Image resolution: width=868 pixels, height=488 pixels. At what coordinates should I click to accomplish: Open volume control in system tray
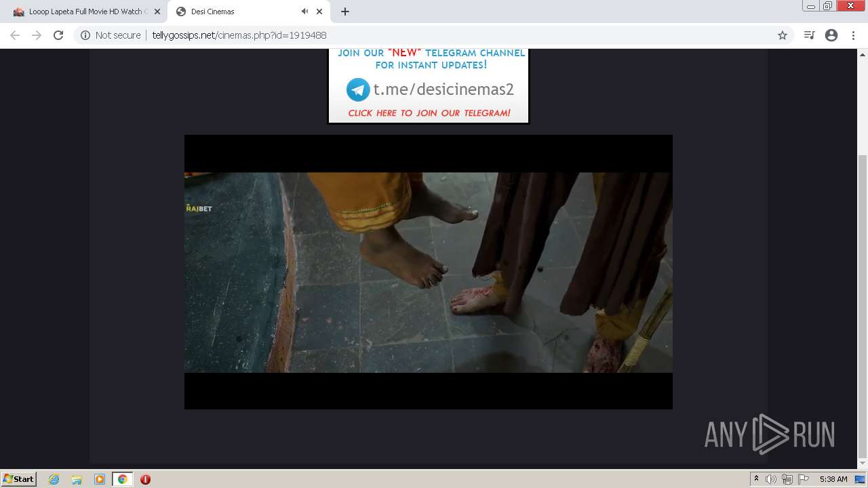tap(771, 479)
